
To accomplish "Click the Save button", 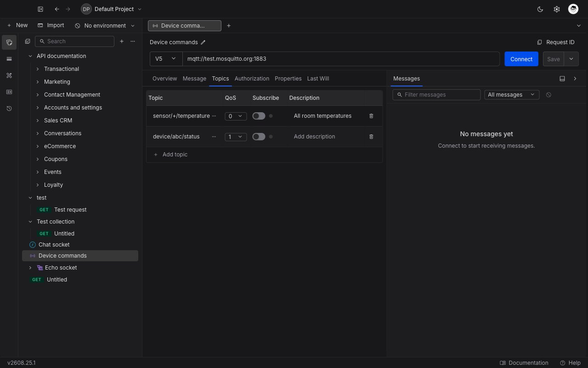I will click(x=554, y=59).
